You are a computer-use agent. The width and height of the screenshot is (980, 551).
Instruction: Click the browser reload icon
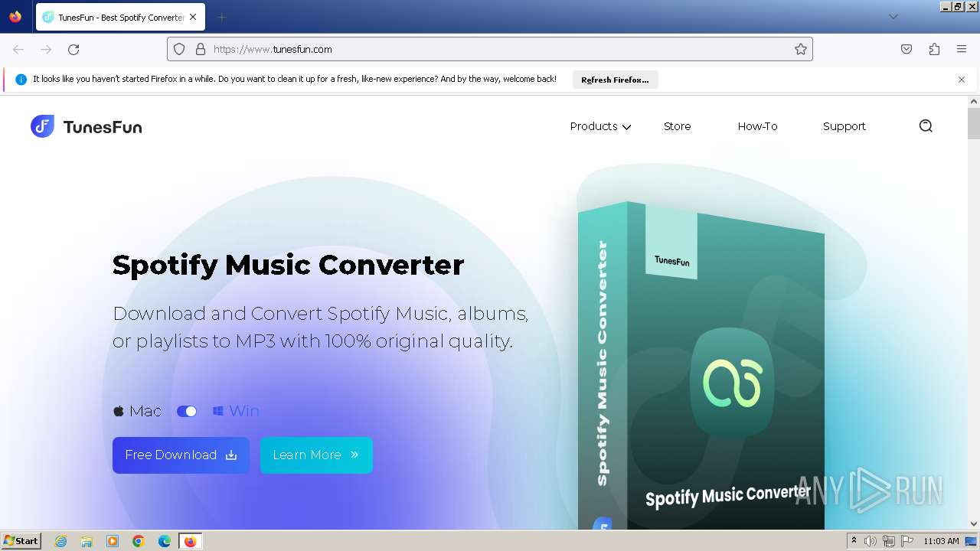(73, 49)
